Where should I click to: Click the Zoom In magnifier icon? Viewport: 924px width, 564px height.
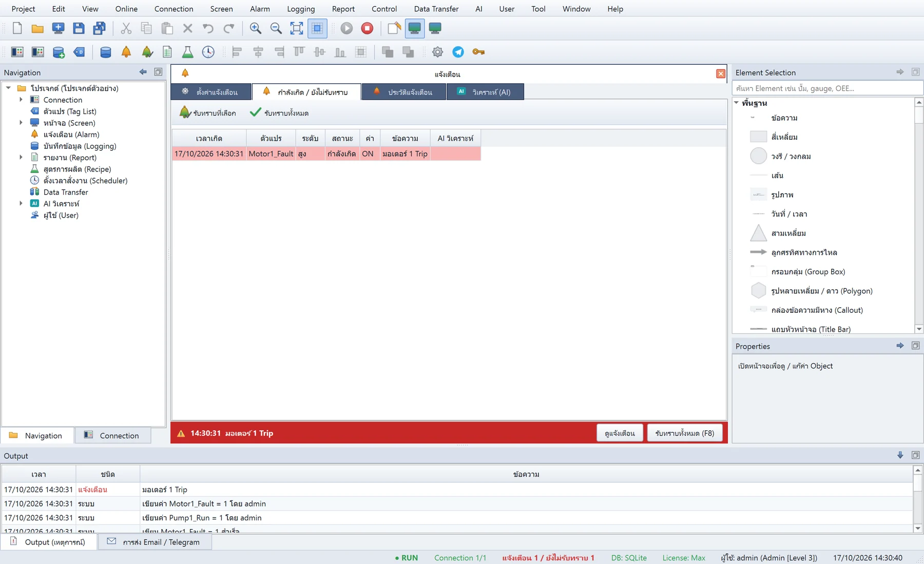coord(255,28)
